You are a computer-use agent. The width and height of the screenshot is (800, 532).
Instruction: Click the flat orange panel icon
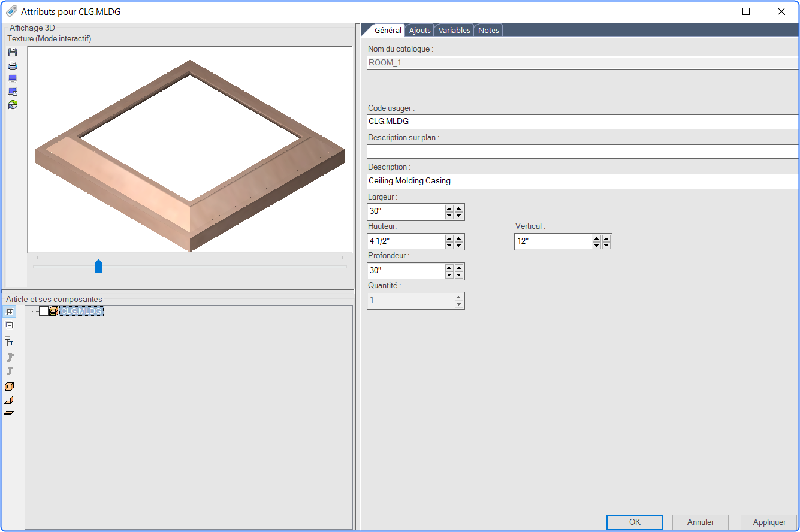click(9, 413)
